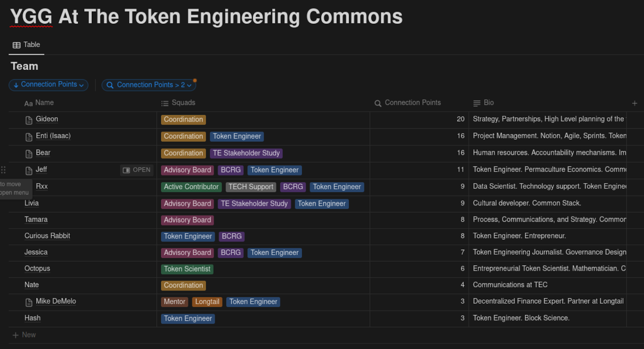Click the drag handle beside Jeff's row
Viewport: 644px width, 349px height.
[3, 170]
